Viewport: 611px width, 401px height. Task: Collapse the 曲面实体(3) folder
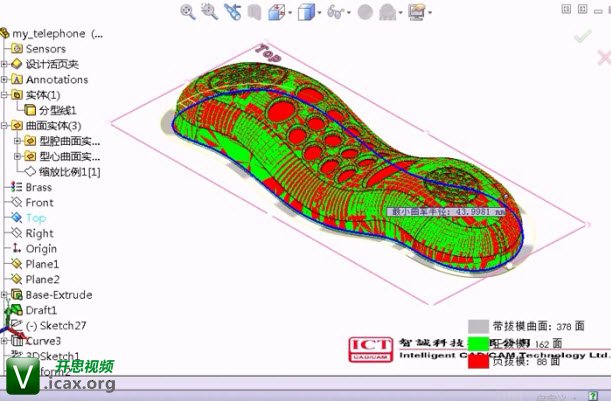point(4,126)
